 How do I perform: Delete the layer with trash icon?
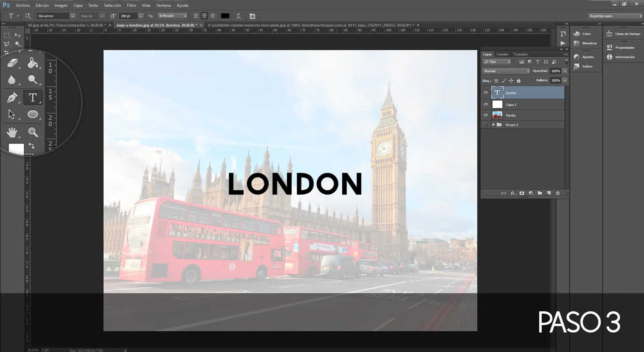[558, 193]
